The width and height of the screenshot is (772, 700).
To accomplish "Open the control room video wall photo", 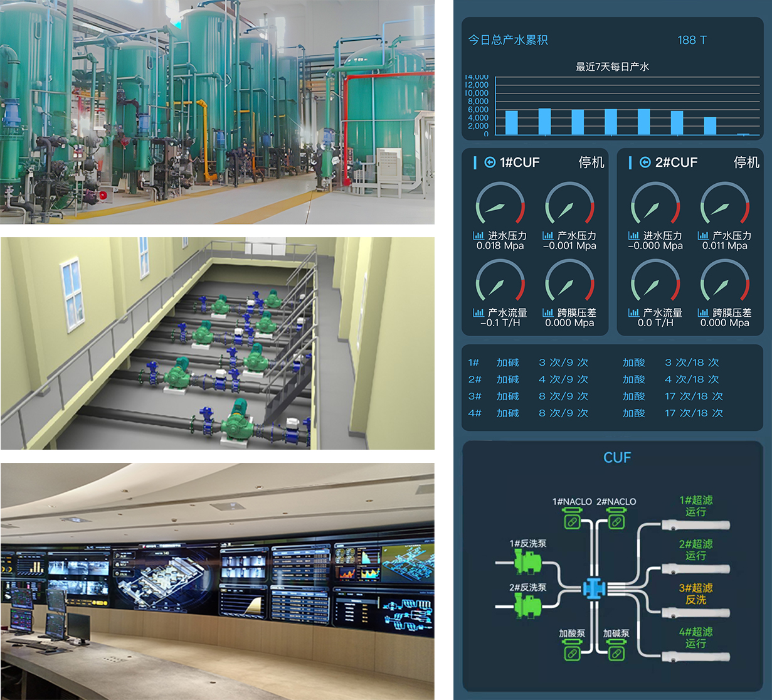I will click(217, 581).
